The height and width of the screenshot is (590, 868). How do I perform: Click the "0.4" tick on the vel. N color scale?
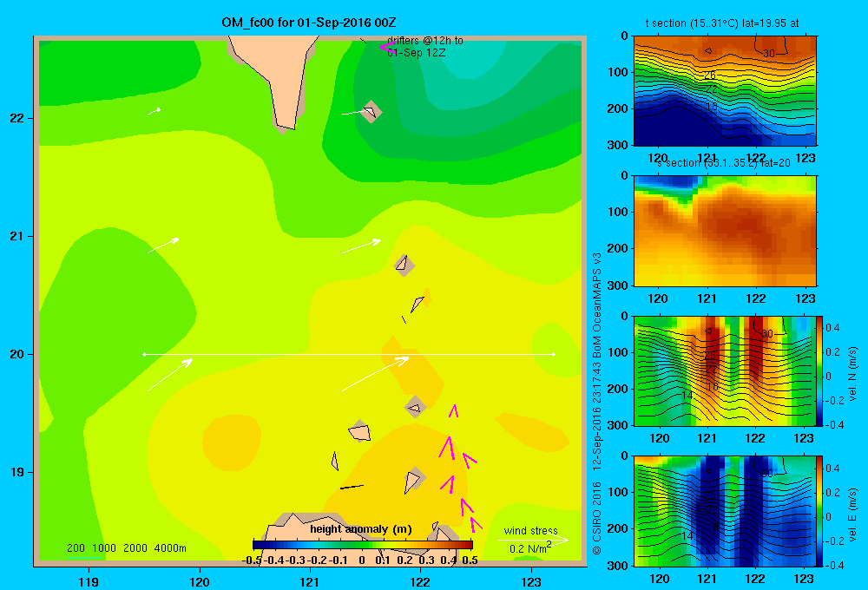(832, 328)
